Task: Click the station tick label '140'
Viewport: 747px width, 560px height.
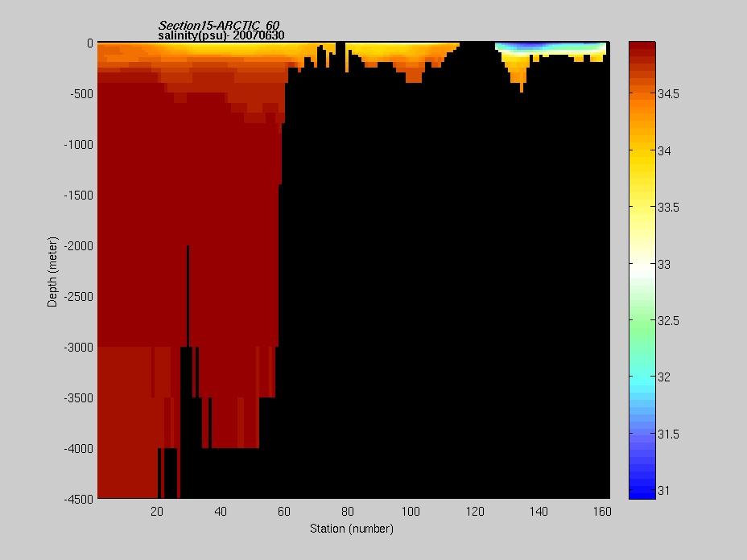Action: pyautogui.click(x=539, y=512)
